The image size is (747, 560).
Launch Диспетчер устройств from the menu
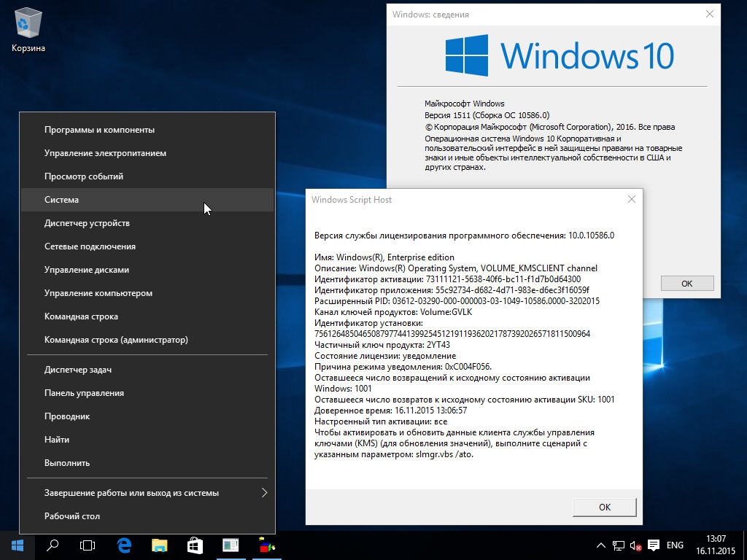(x=147, y=223)
